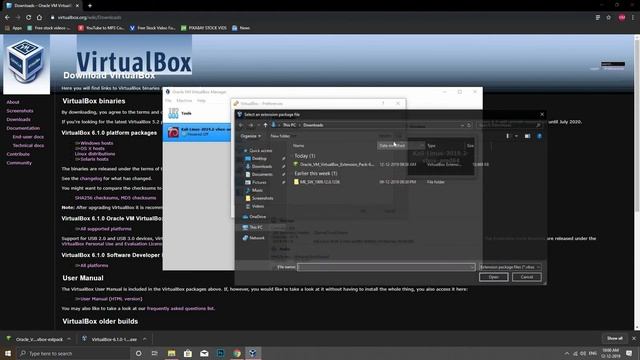
Task: Open Screenshots link on VirtualBox site
Action: [x=20, y=111]
